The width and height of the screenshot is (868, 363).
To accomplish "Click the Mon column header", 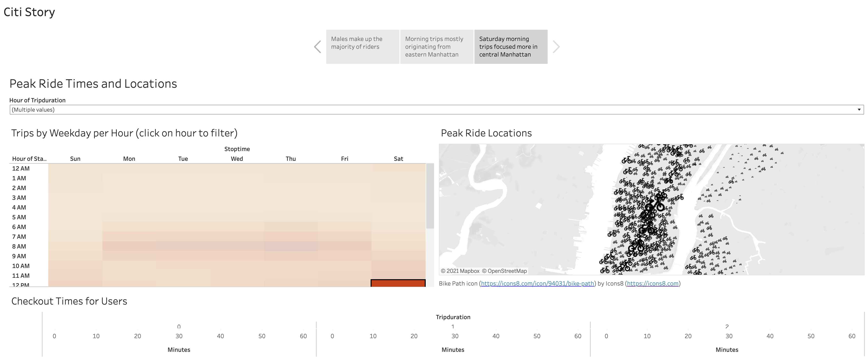I will 129,159.
